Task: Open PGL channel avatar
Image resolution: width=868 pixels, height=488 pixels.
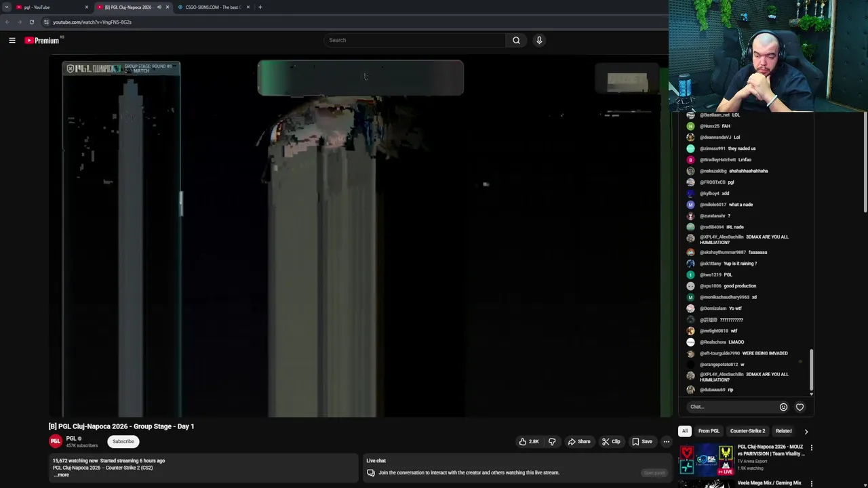Action: click(x=56, y=441)
